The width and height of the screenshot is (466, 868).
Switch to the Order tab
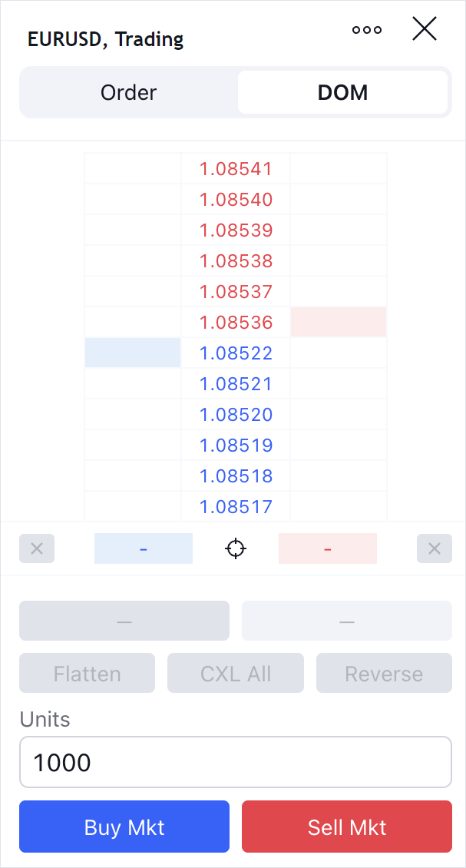tap(129, 93)
